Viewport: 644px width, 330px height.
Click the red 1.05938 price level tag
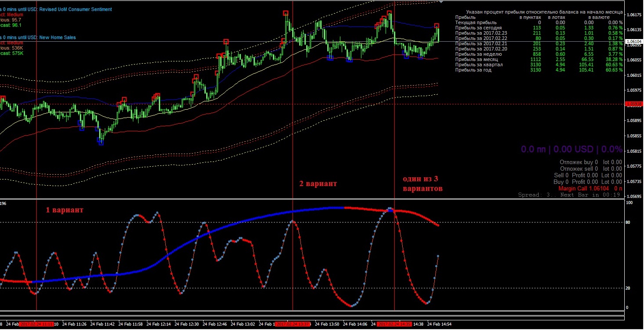(x=634, y=104)
